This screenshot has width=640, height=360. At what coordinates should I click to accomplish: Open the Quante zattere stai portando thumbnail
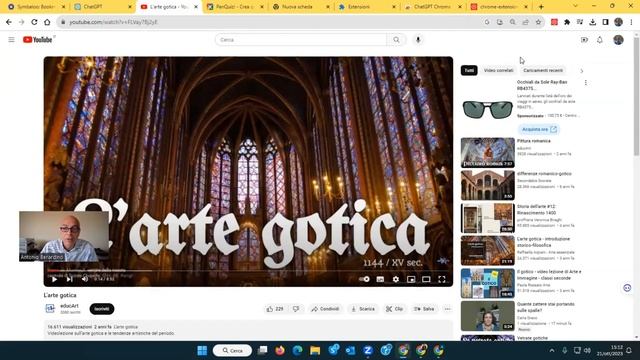tap(488, 316)
